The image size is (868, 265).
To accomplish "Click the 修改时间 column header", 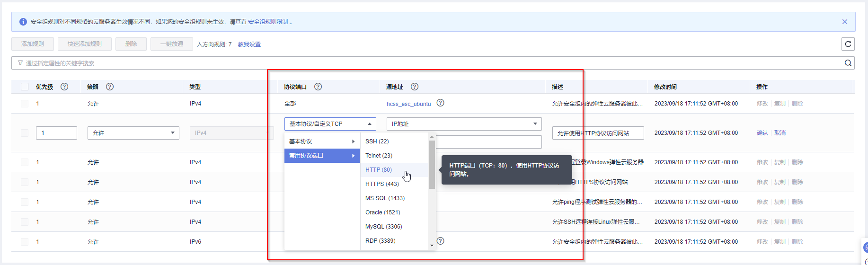I will (665, 87).
